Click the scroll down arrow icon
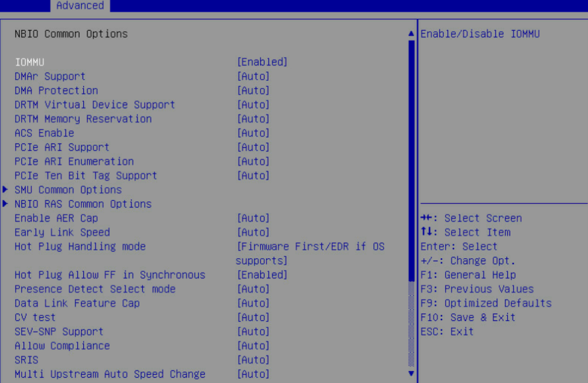This screenshot has width=588, height=383. click(x=411, y=373)
